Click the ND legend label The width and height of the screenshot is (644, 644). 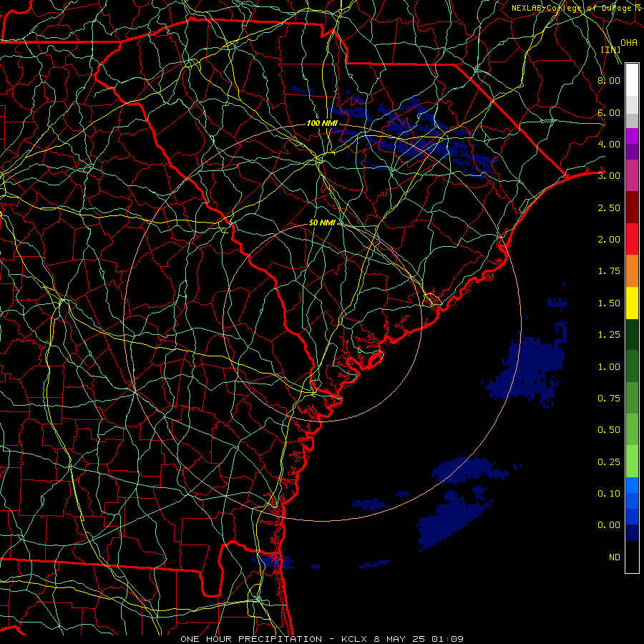click(x=615, y=557)
